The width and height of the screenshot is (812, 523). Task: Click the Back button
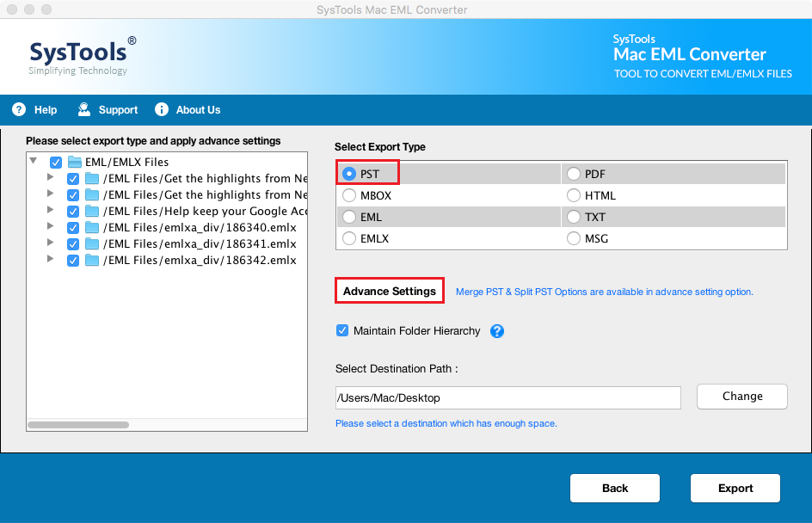pos(615,488)
